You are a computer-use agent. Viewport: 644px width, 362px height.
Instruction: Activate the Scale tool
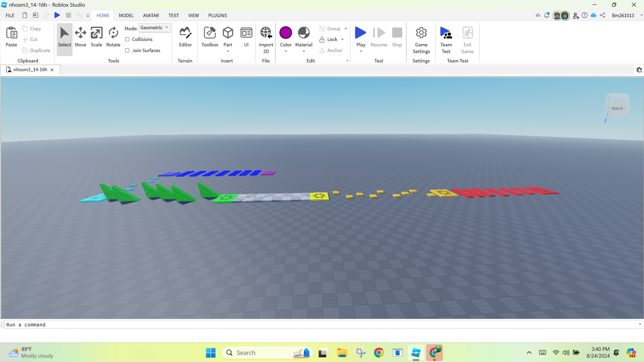click(96, 38)
